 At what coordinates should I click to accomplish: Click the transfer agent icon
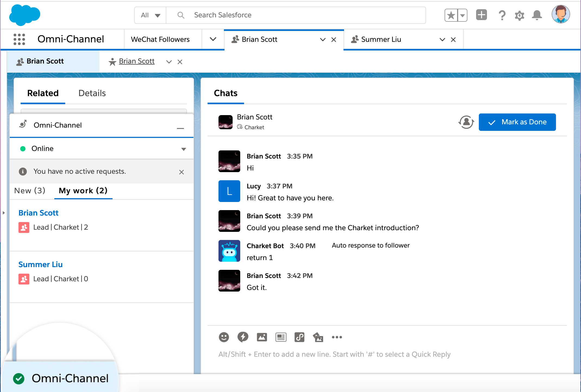[x=466, y=122]
